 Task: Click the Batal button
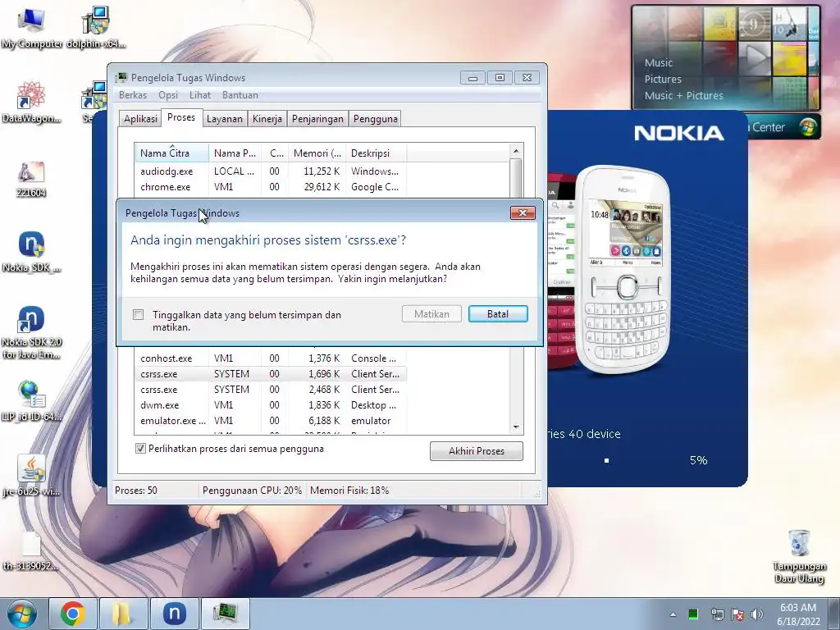click(x=498, y=314)
